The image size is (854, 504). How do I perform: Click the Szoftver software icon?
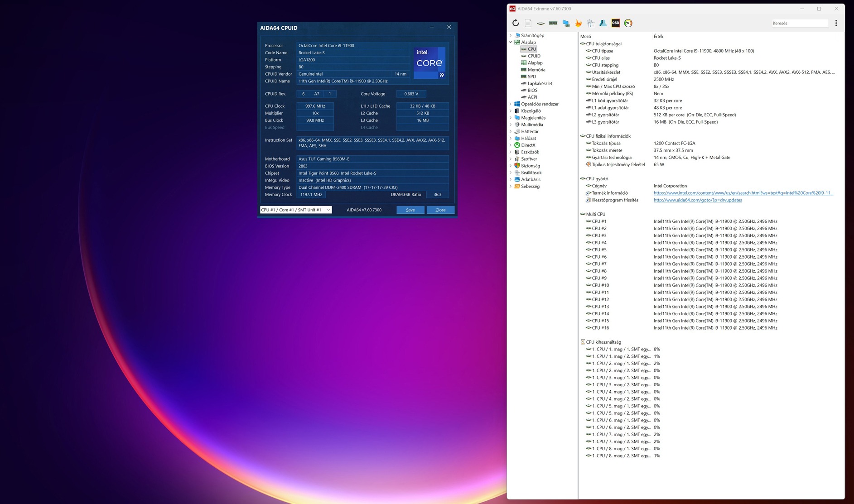[x=517, y=159]
